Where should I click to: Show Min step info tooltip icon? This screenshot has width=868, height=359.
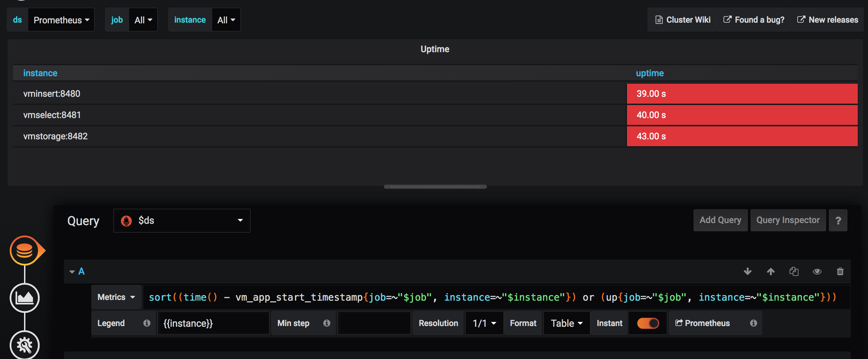(327, 323)
